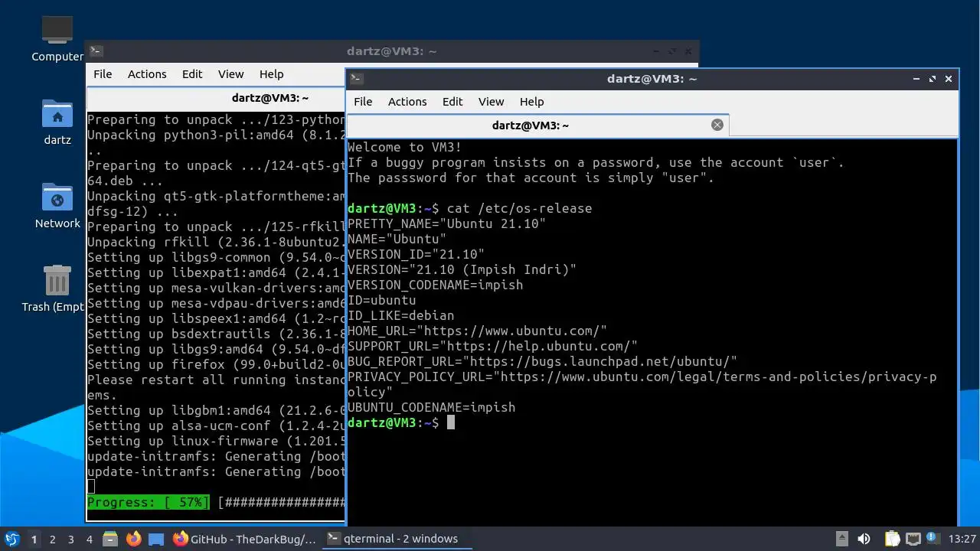Click the HOME_URL ubuntu.com line
This screenshot has height=551, width=980.
(x=477, y=331)
